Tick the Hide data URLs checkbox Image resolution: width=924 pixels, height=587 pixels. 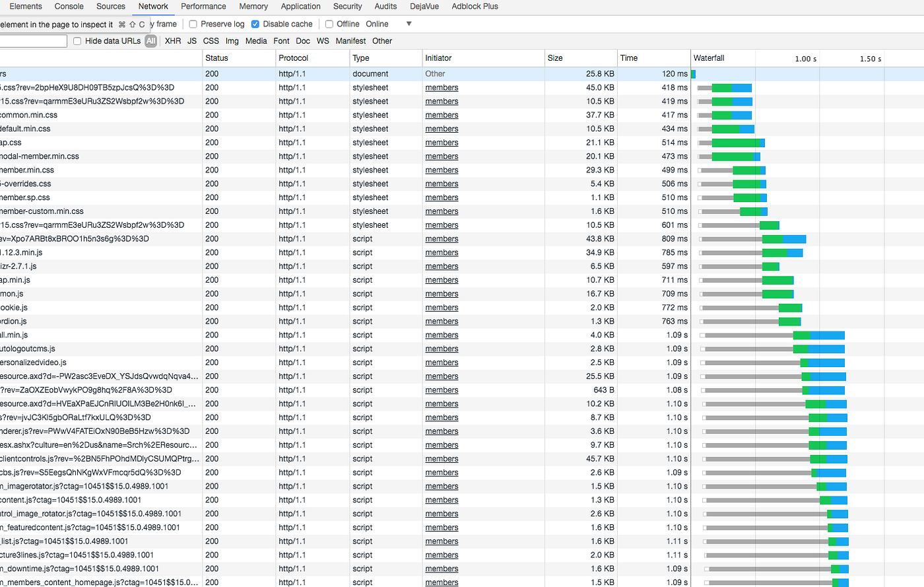pyautogui.click(x=77, y=41)
